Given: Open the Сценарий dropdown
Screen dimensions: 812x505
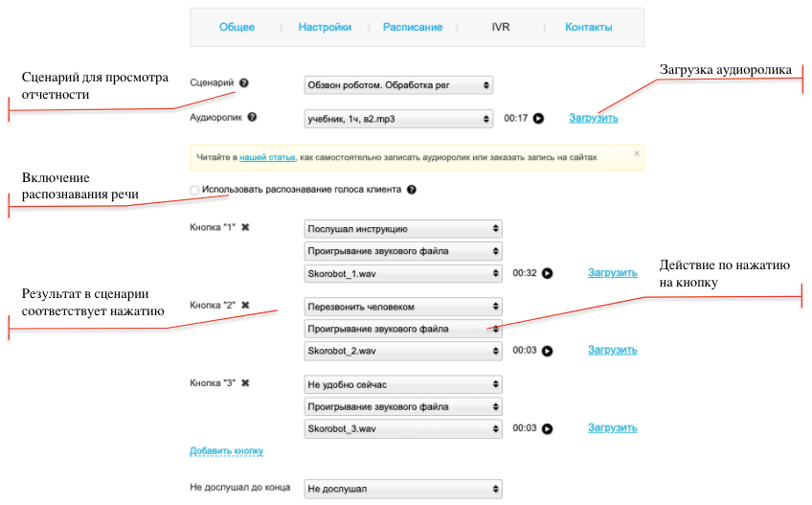Looking at the screenshot, I should 398,85.
